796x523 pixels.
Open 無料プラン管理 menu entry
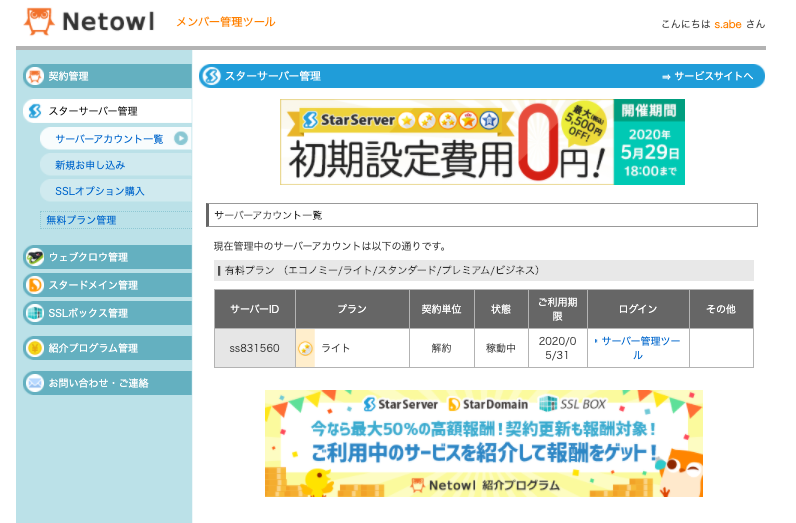click(81, 220)
